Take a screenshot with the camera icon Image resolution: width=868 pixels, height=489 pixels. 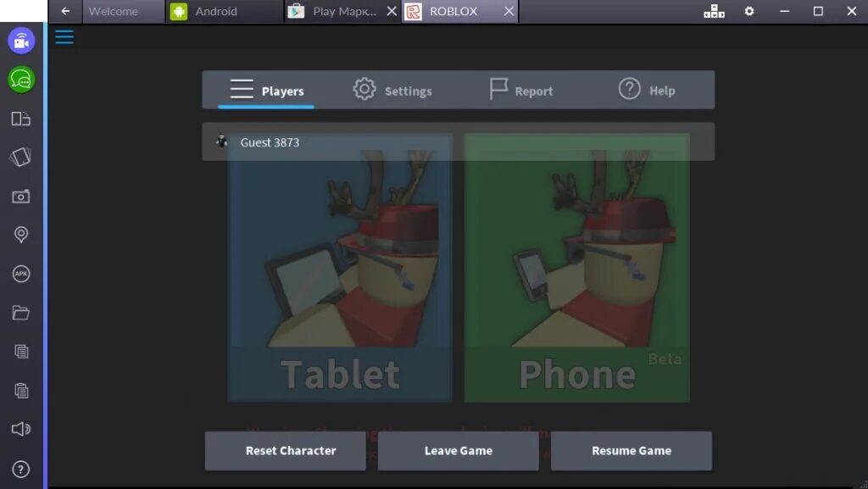21,197
